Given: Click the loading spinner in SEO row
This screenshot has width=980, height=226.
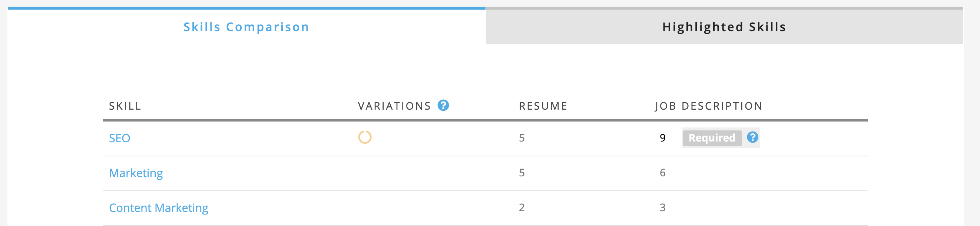Looking at the screenshot, I should [x=364, y=137].
